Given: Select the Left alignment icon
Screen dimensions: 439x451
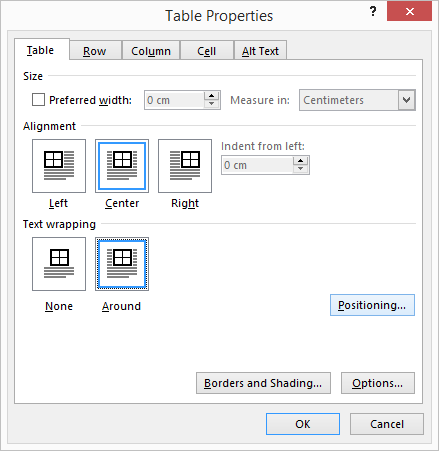Looking at the screenshot, I should pos(59,166).
